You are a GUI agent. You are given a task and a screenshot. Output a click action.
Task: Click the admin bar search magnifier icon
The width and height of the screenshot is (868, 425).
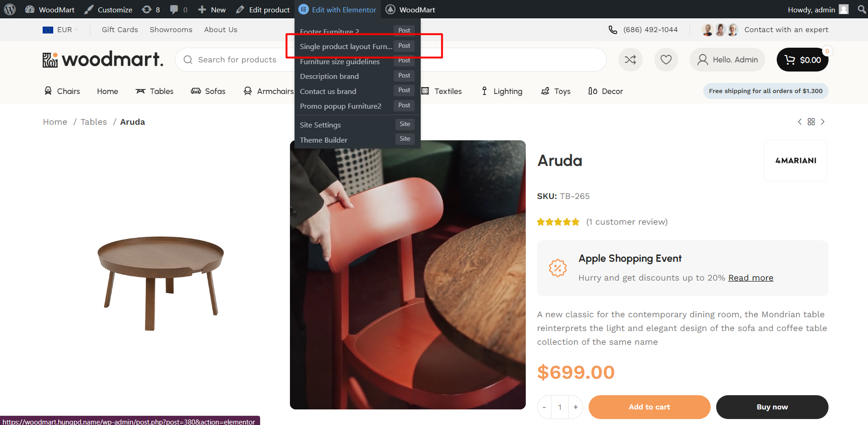tap(862, 9)
